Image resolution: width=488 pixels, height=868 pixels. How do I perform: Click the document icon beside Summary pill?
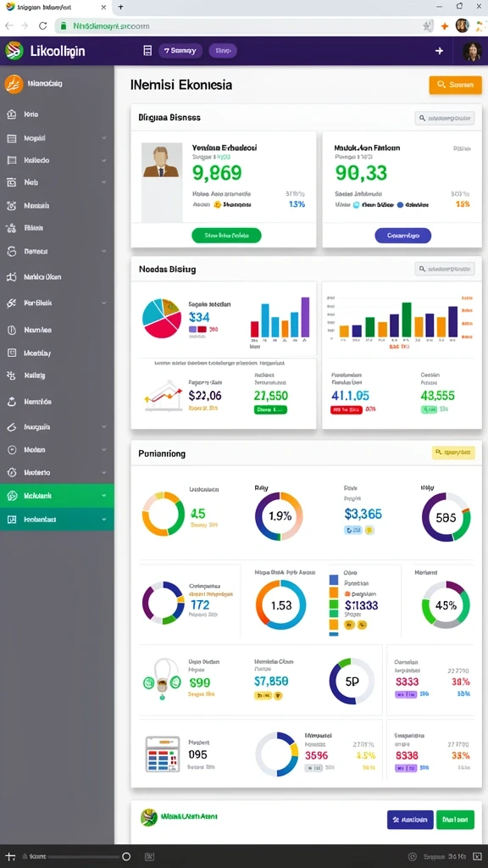click(x=147, y=51)
